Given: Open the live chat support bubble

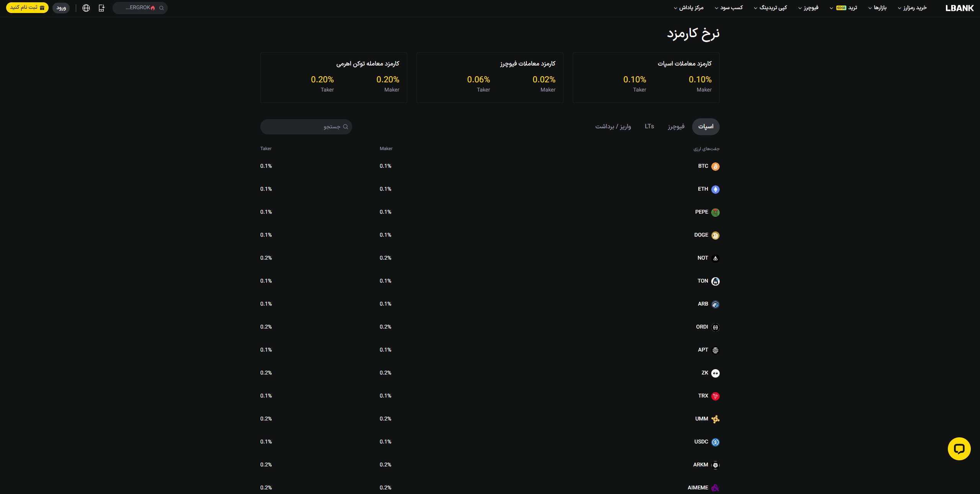Looking at the screenshot, I should point(959,448).
